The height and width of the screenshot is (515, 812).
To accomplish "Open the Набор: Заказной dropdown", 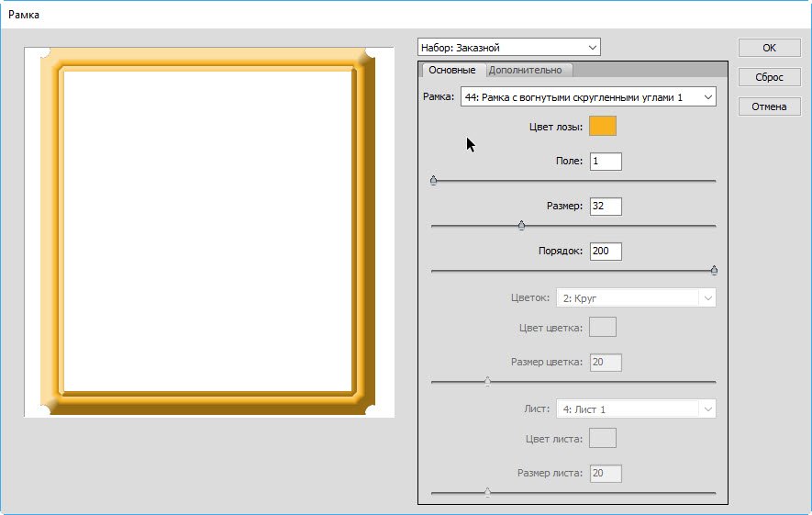I will point(508,47).
